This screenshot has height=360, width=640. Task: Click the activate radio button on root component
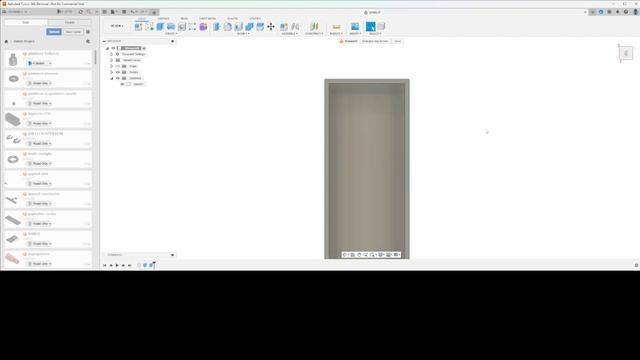click(x=144, y=48)
